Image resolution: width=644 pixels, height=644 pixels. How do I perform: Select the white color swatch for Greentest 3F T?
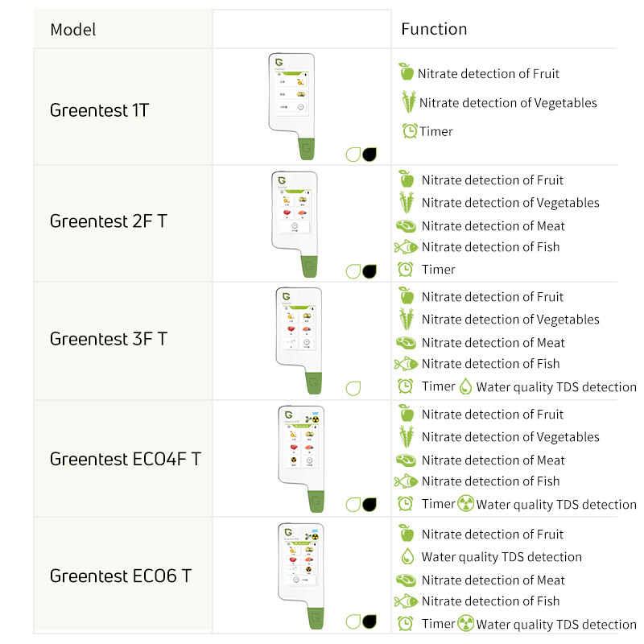[x=353, y=389]
